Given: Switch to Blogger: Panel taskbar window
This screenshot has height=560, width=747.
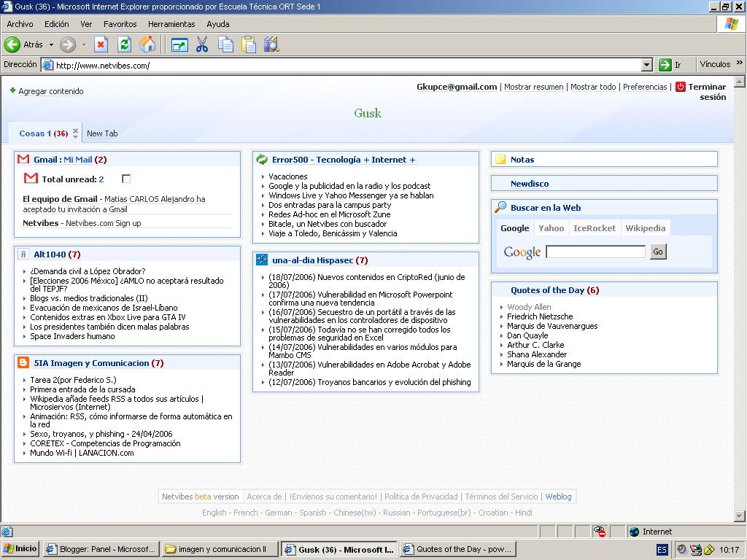Looking at the screenshot, I should (x=101, y=549).
